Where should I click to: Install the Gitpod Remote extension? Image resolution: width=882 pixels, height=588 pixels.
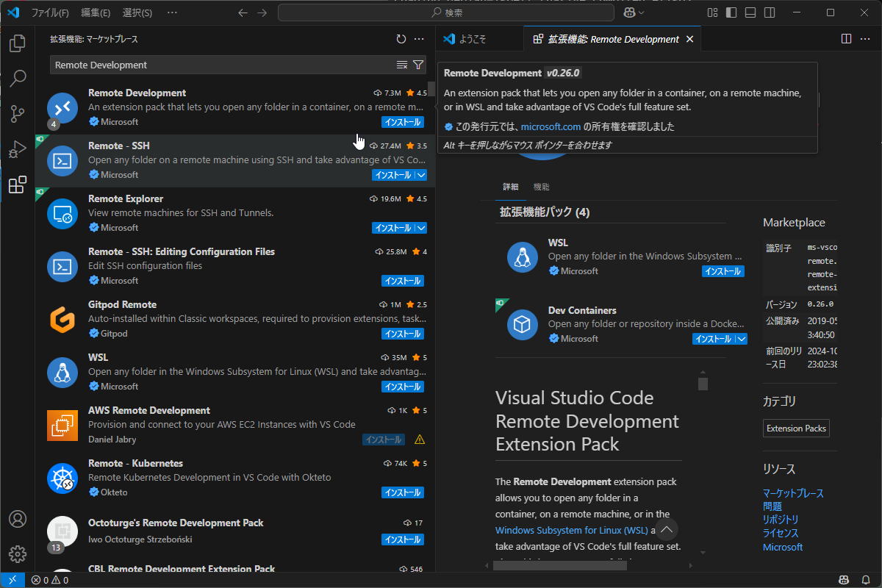point(403,334)
